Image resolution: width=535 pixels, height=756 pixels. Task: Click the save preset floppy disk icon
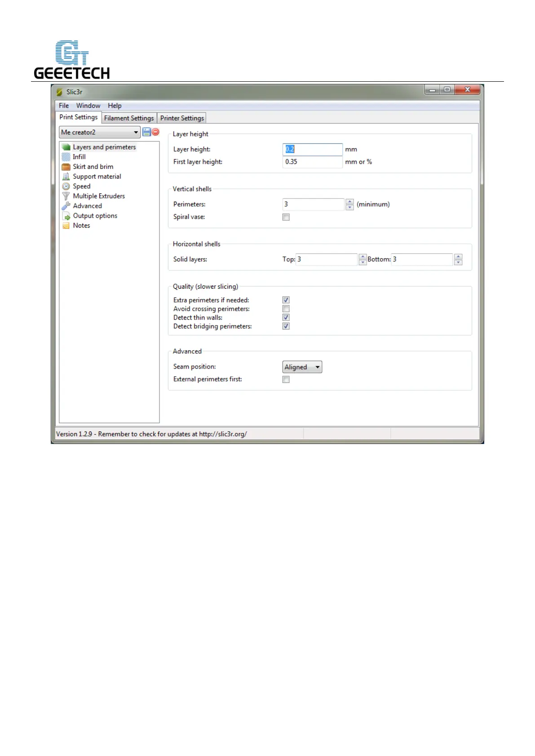[146, 132]
